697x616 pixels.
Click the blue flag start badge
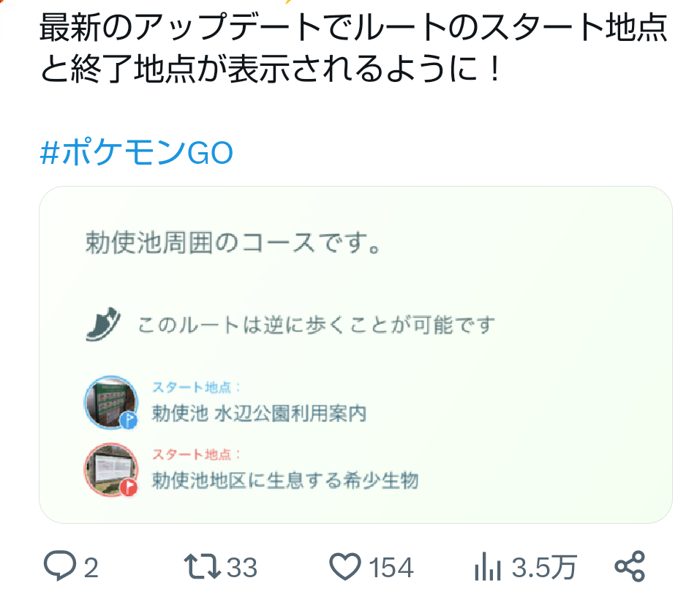[x=129, y=419]
